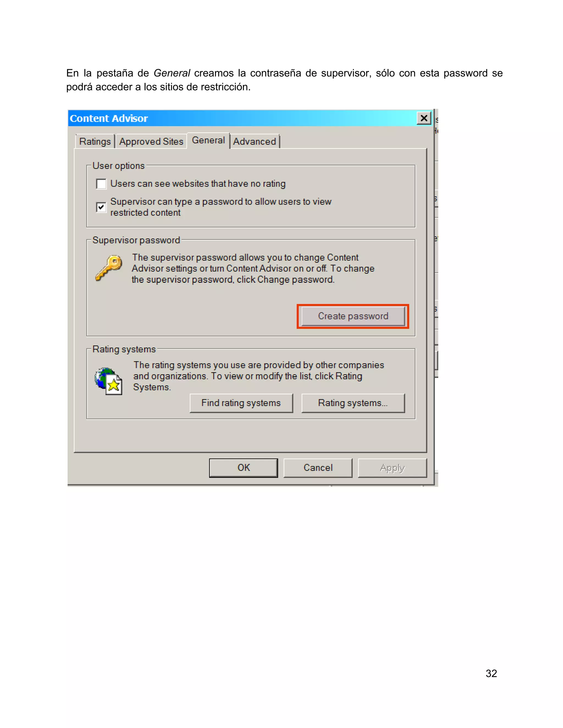Click the Apply button

392,468
